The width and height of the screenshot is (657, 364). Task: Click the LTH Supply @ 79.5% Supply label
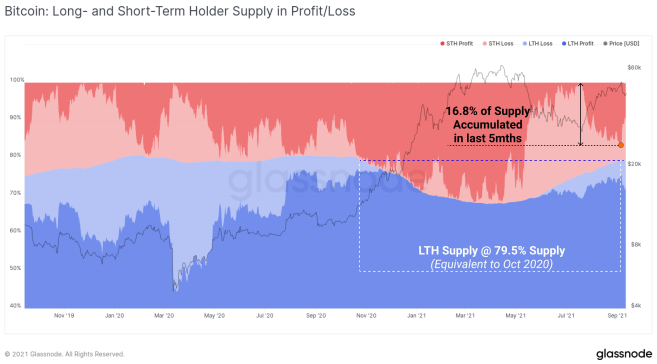click(491, 250)
